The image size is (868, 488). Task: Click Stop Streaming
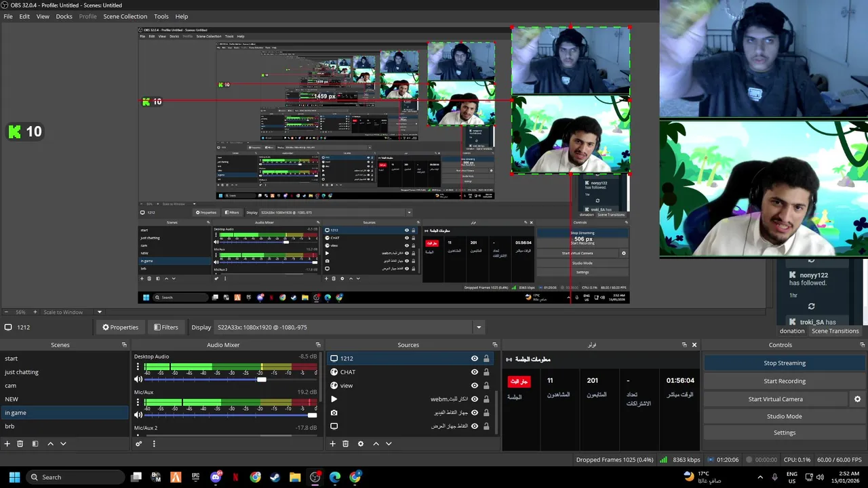[784, 363]
